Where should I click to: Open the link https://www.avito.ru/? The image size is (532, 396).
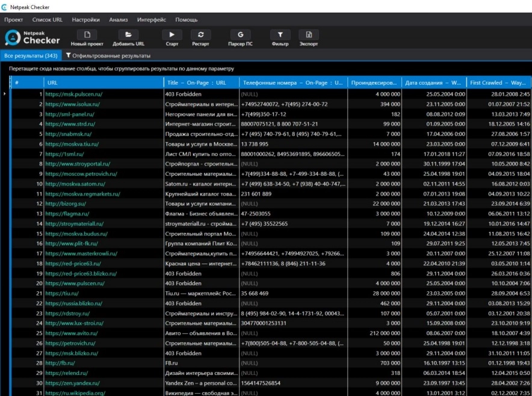72,333
